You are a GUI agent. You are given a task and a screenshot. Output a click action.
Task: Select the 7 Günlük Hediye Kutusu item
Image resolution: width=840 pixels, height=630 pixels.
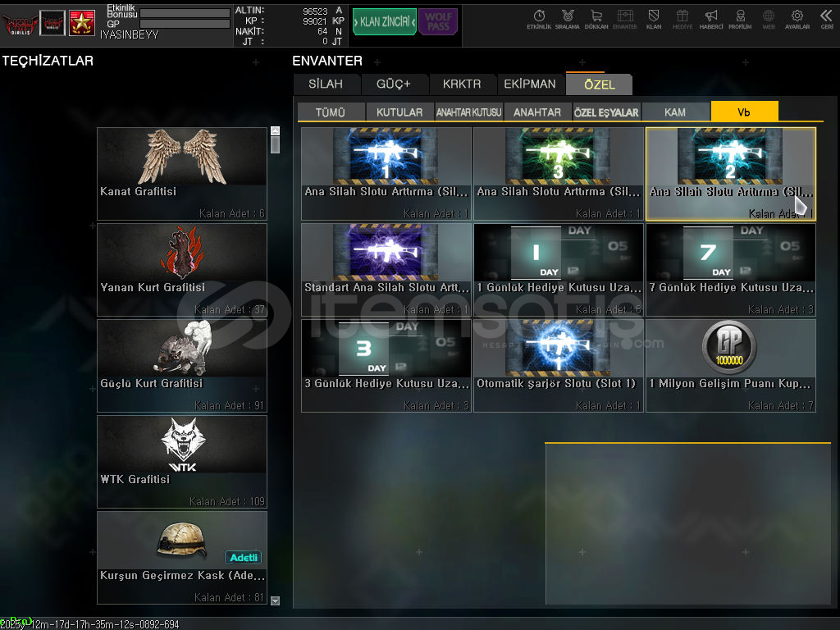731,269
